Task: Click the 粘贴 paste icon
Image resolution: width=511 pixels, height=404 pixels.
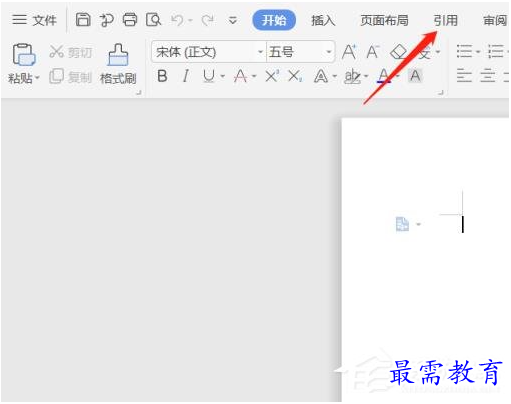Action: pos(23,54)
